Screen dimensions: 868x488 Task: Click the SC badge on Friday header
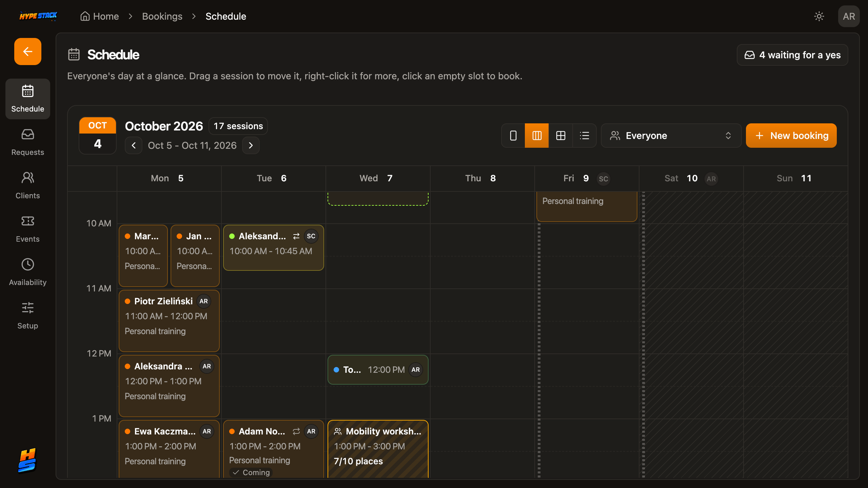[x=603, y=179]
